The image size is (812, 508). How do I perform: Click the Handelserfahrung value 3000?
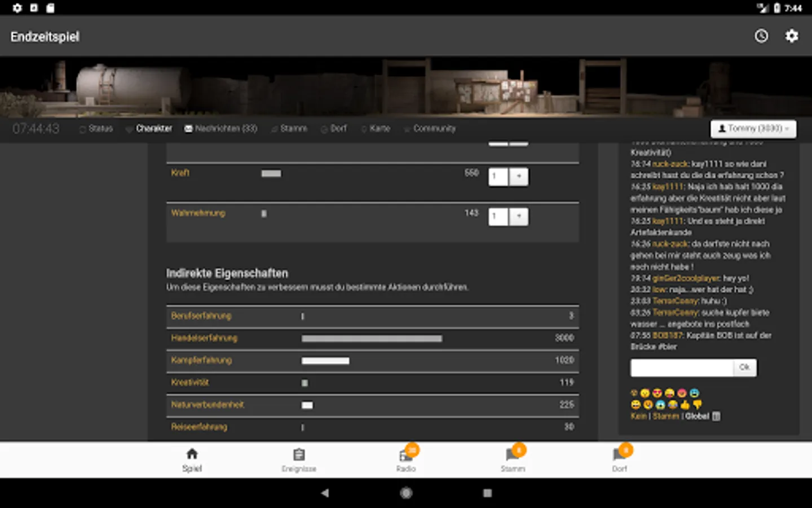tap(564, 338)
